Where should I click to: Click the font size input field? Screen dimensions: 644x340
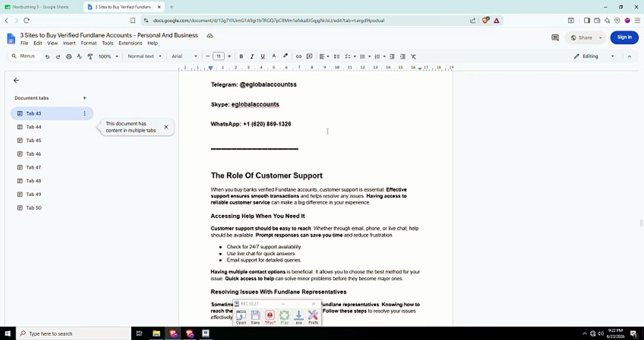pos(218,56)
